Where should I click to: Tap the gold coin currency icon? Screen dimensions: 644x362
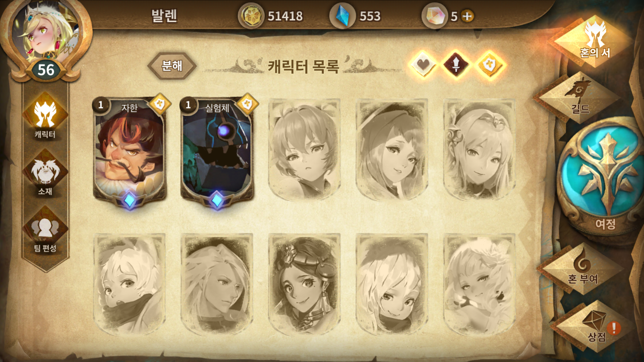(251, 16)
